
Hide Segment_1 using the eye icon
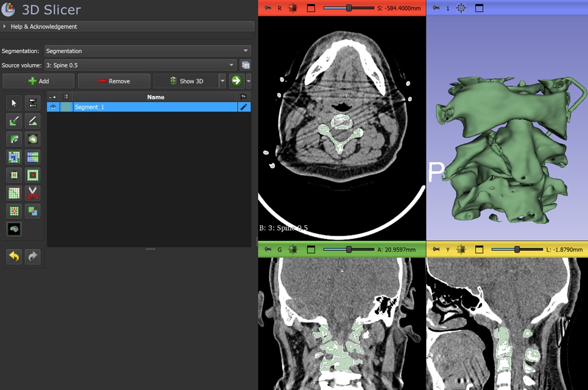pyautogui.click(x=53, y=107)
